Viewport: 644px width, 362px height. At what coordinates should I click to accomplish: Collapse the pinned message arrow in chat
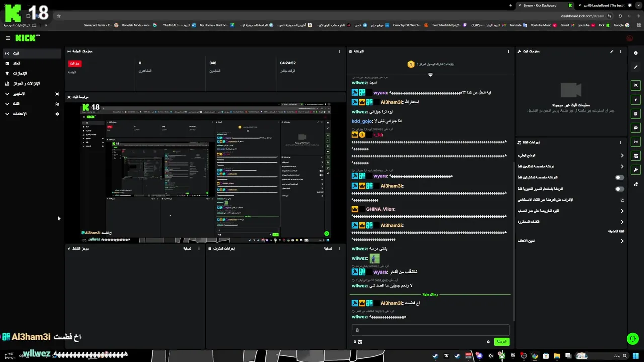[x=430, y=75]
